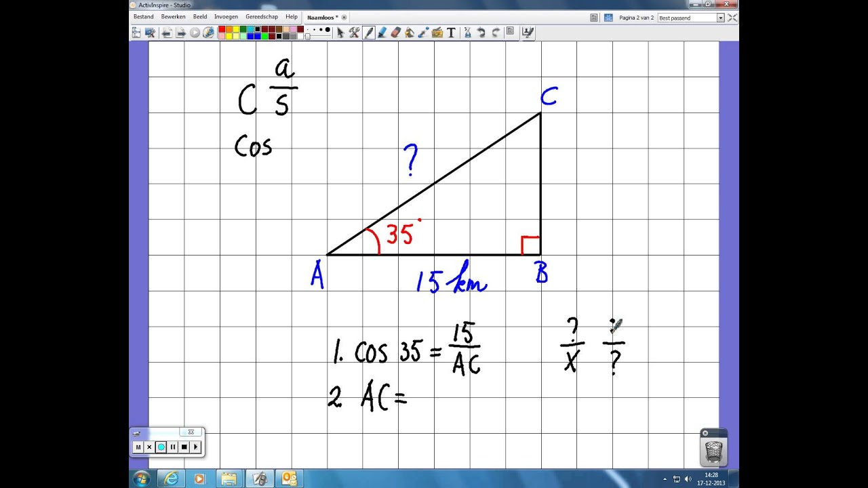The image size is (868, 488).
Task: Select the Pen tool in toolbar
Action: 369,32
